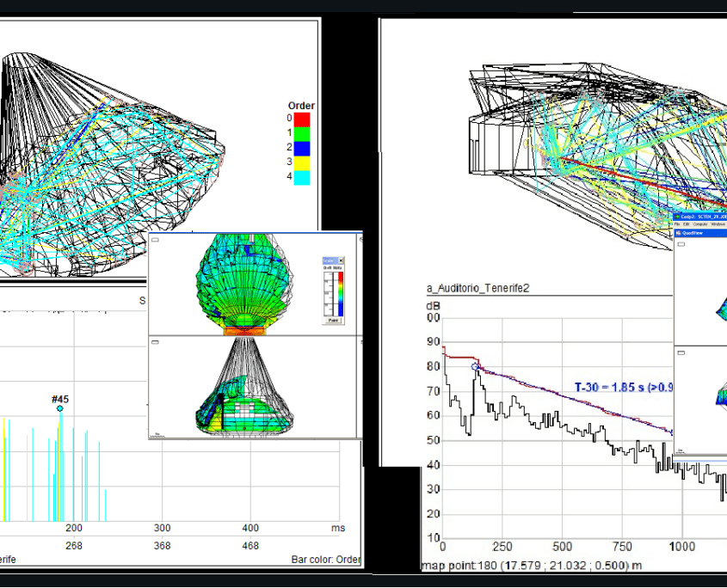The height and width of the screenshot is (588, 727).
Task: Click the Order legend heading
Action: click(301, 106)
